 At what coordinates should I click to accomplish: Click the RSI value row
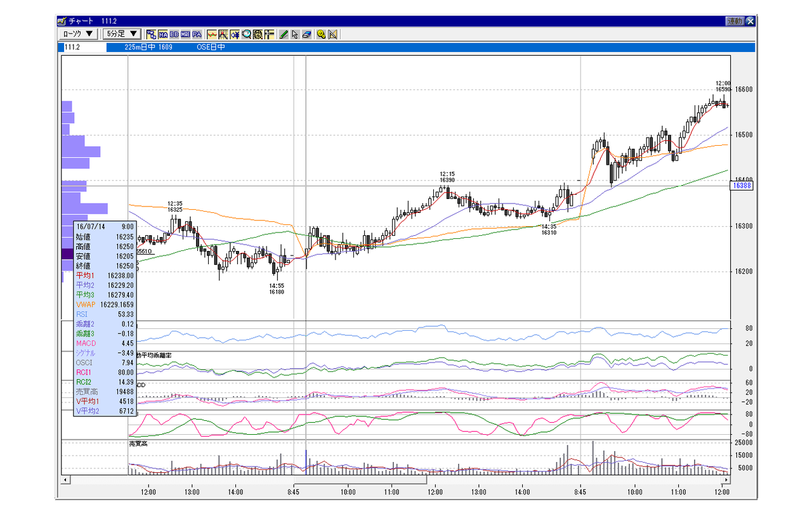coord(105,314)
